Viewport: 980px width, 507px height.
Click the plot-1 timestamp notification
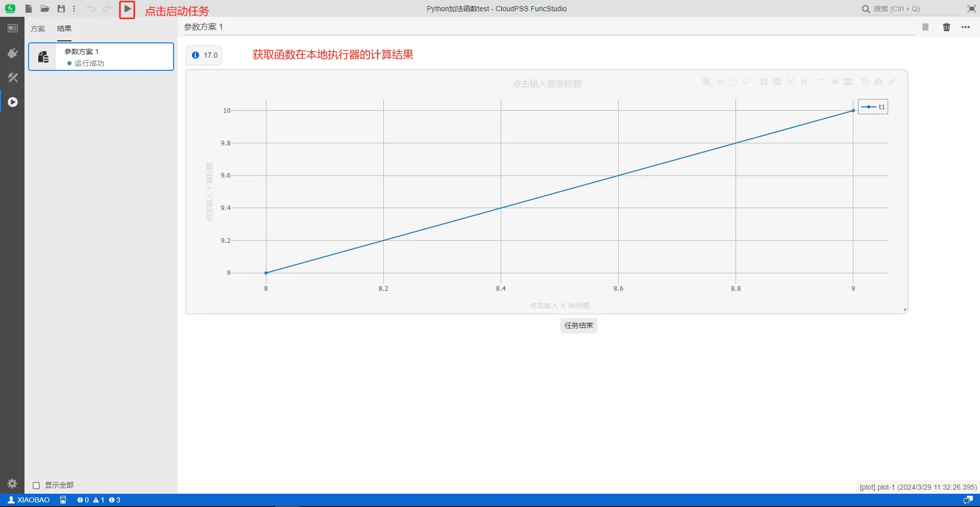point(918,487)
